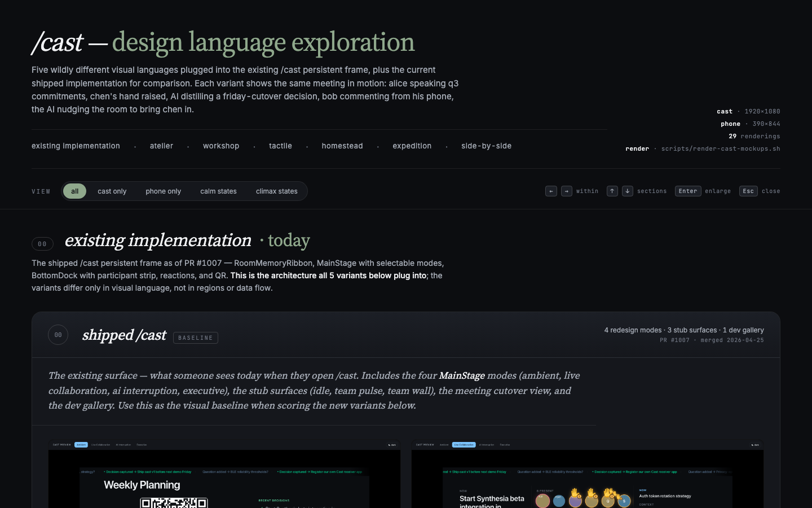The image size is (812, 508).
Task: Open the 'workshop' section link
Action: pos(221,146)
